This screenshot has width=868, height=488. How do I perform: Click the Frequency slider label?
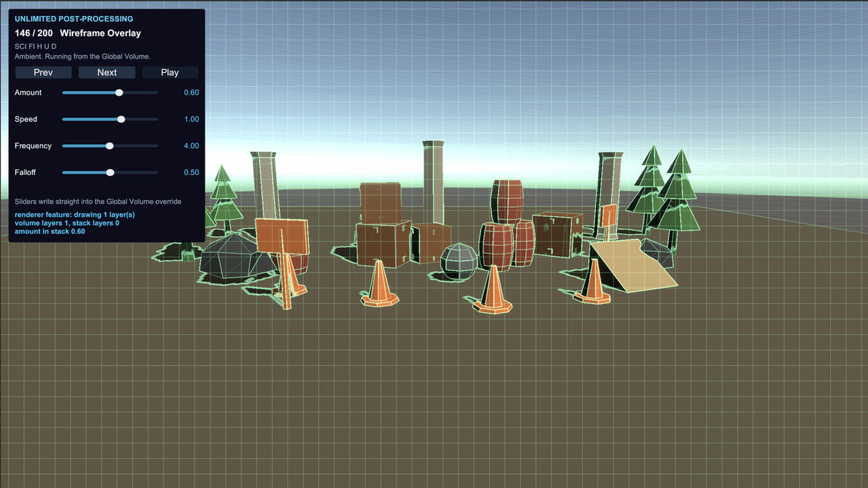[x=33, y=146]
